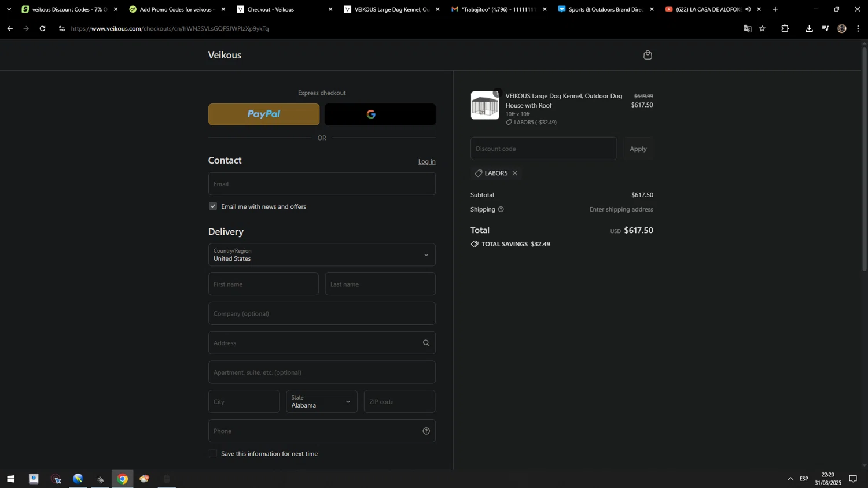Viewport: 868px width, 488px height.
Task: Mute the LA CASA DE ALOFOKE tab audio
Action: pos(748,9)
